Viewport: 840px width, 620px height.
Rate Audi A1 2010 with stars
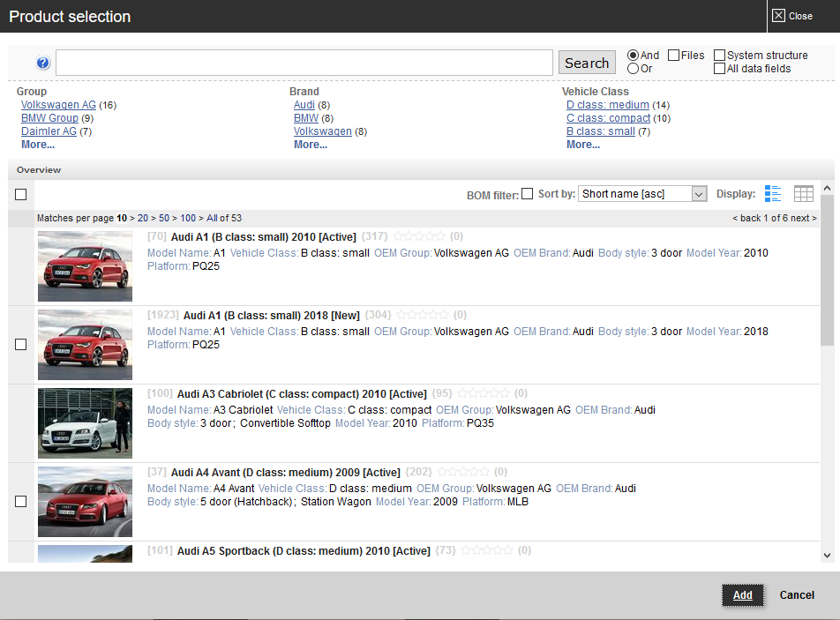[418, 236]
